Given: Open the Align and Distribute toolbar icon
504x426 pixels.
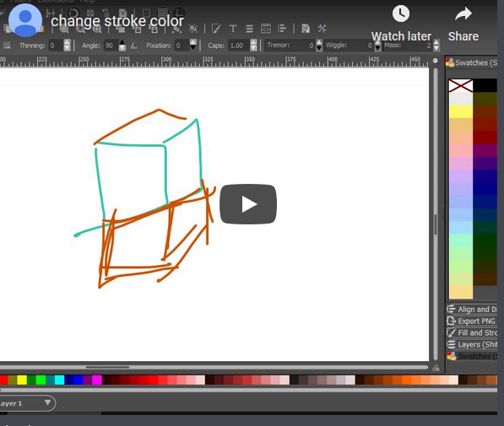Looking at the screenshot, I should tap(282, 29).
